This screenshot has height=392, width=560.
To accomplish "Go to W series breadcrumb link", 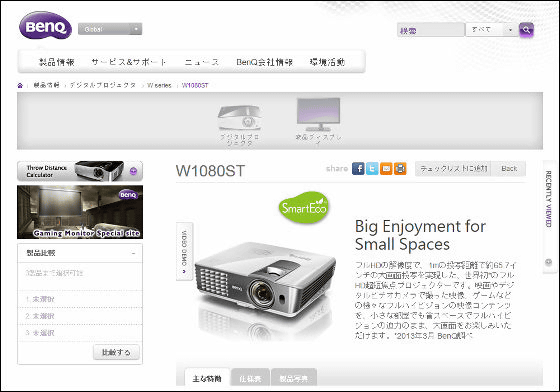I will point(159,85).
